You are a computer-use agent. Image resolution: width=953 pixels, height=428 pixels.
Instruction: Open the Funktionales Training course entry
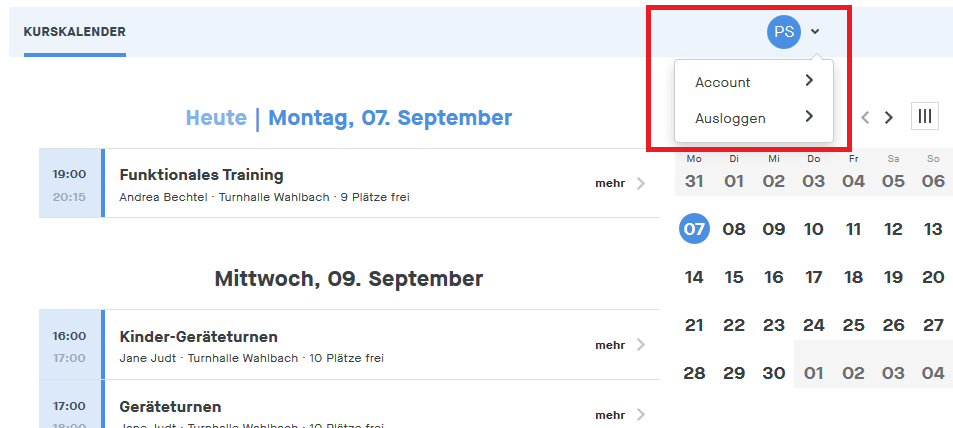tap(201, 175)
